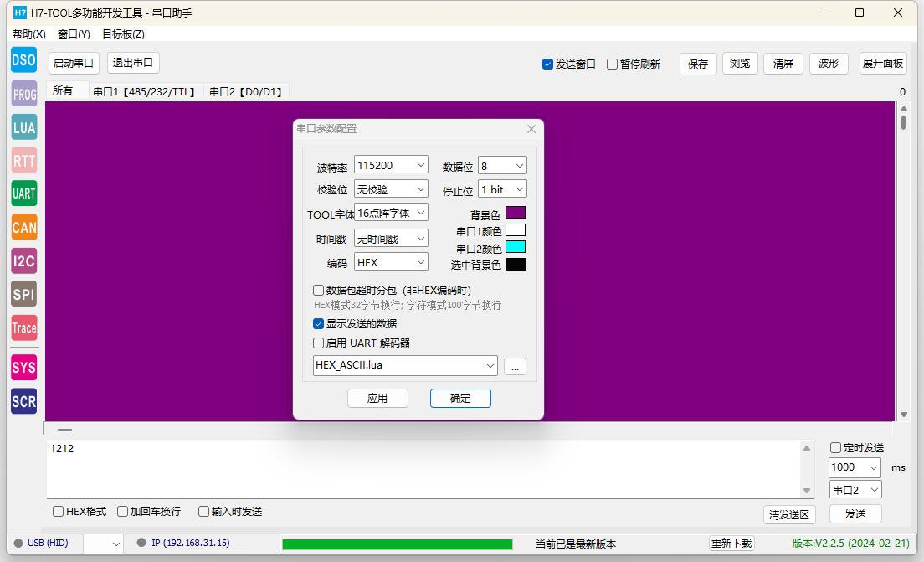Click the 启动串口 button
The image size is (924, 562).
click(74, 63)
